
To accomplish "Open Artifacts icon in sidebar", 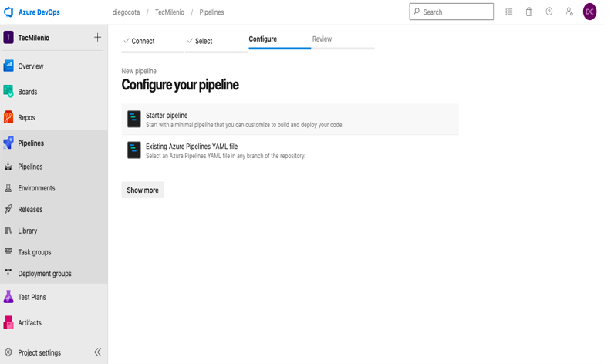I will [8, 322].
